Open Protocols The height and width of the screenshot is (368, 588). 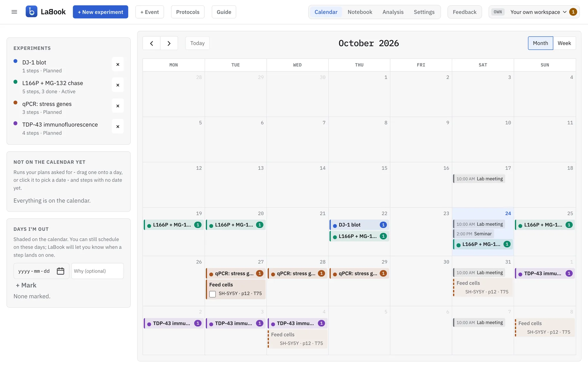pyautogui.click(x=188, y=12)
